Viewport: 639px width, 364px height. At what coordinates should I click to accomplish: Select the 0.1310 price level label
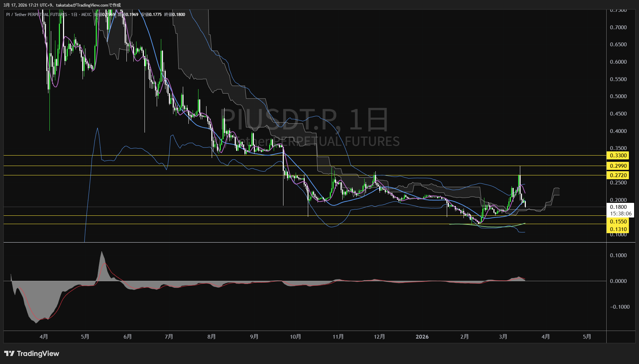point(618,229)
